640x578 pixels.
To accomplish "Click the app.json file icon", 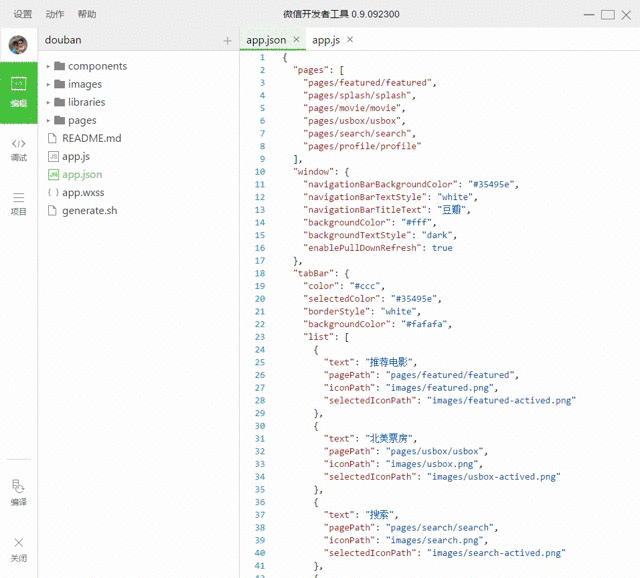I will (53, 174).
